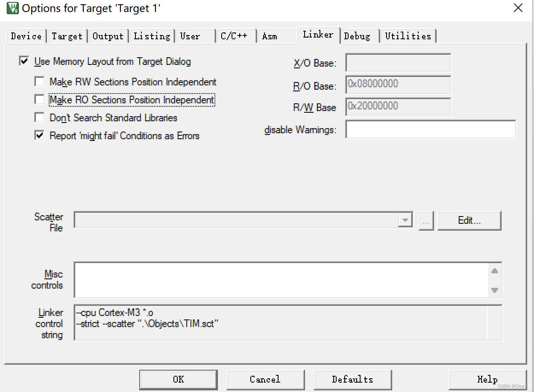Select the Linker tab
The width and height of the screenshot is (534, 392).
[x=318, y=35]
